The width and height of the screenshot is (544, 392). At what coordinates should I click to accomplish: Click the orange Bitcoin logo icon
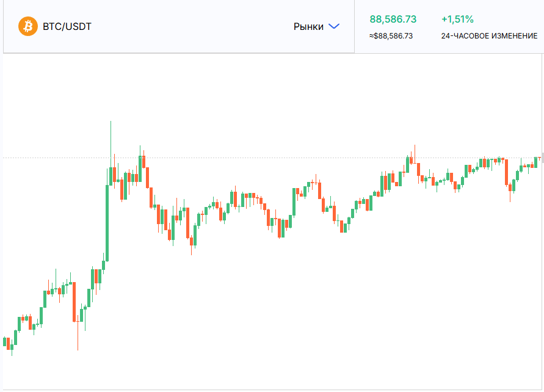[x=28, y=26]
